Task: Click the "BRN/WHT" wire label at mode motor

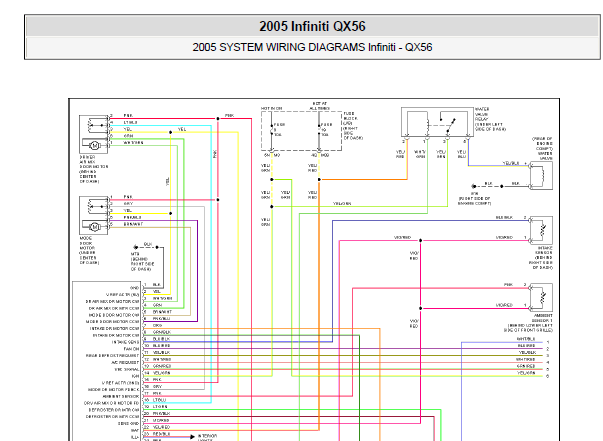Action: point(133,224)
